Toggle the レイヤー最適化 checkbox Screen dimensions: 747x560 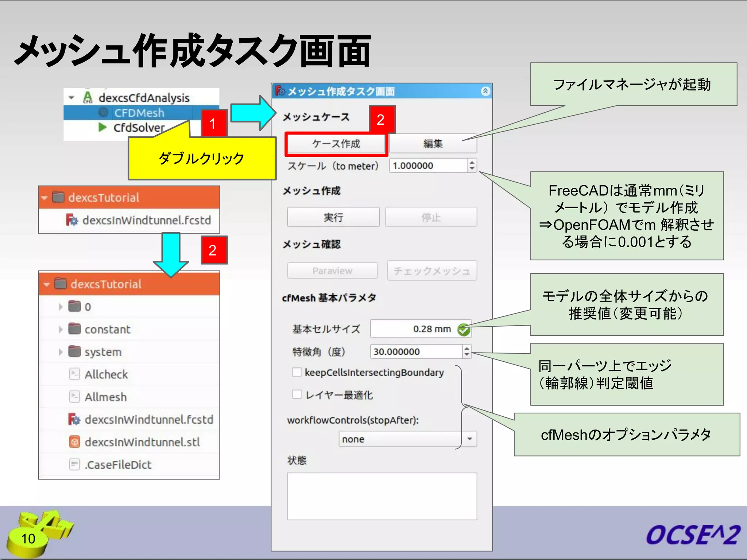point(297,394)
